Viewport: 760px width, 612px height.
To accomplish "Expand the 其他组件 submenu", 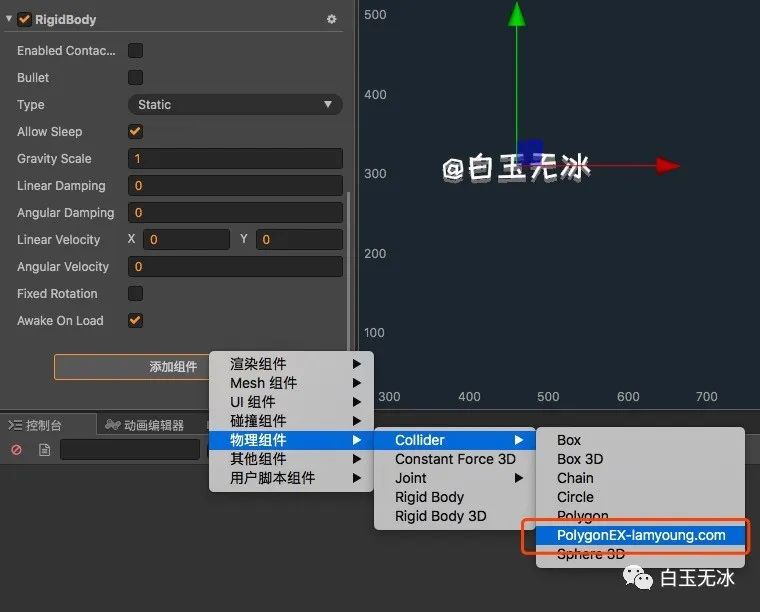I will coord(291,459).
